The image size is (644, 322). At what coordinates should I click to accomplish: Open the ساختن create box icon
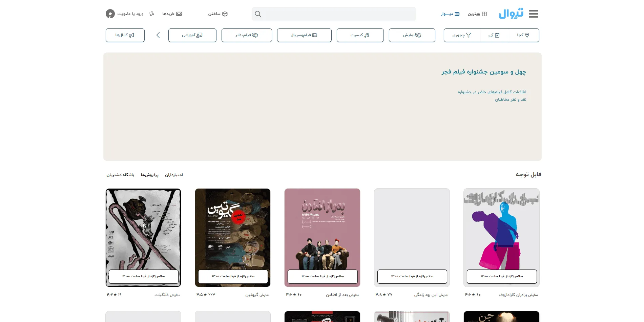[225, 14]
